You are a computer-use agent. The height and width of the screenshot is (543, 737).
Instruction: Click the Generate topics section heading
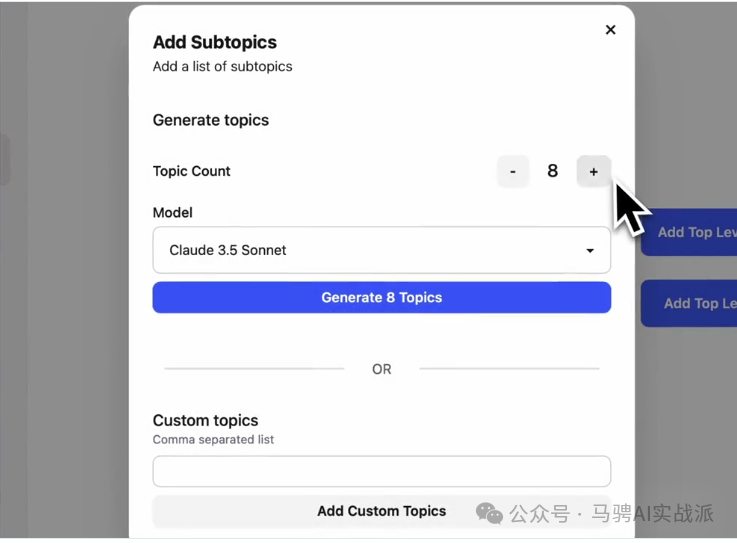point(210,120)
